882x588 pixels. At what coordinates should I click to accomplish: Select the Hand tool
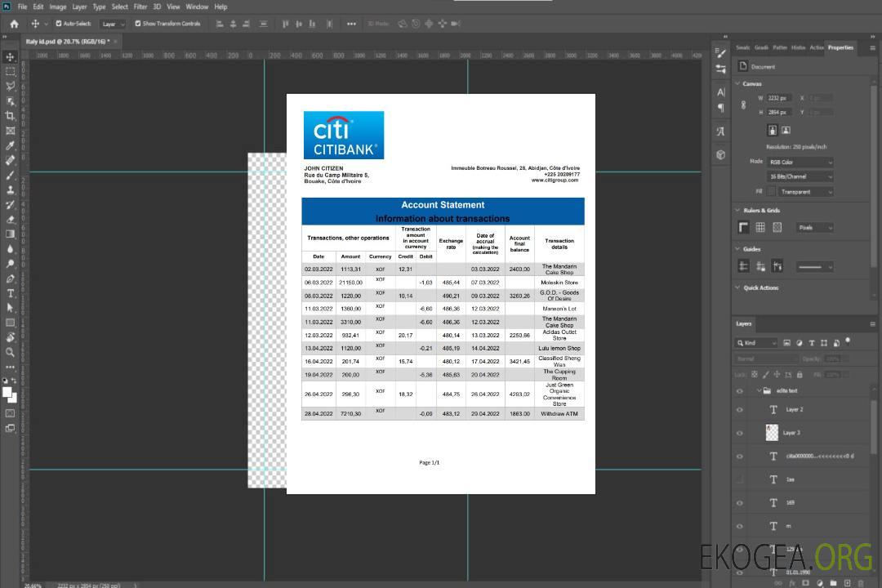click(10, 337)
